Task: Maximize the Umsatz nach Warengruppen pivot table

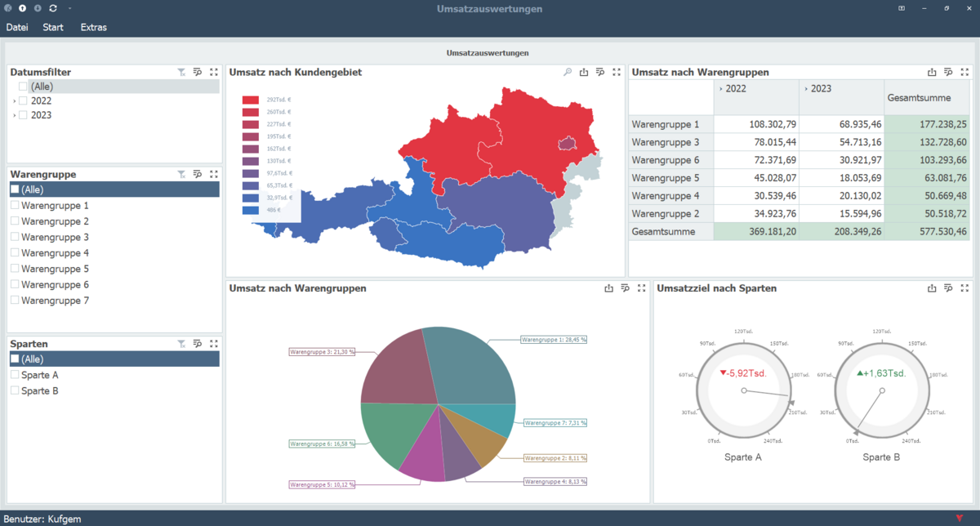Action: (x=964, y=72)
